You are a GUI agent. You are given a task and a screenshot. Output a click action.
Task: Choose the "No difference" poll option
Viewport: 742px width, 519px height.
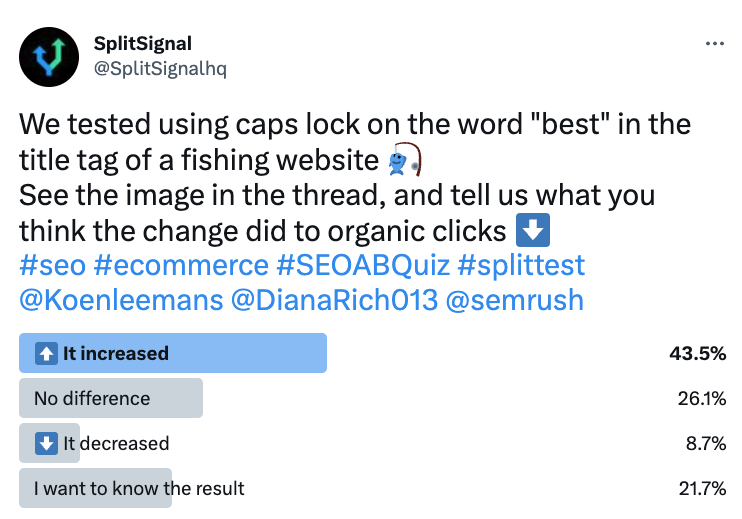(x=92, y=398)
